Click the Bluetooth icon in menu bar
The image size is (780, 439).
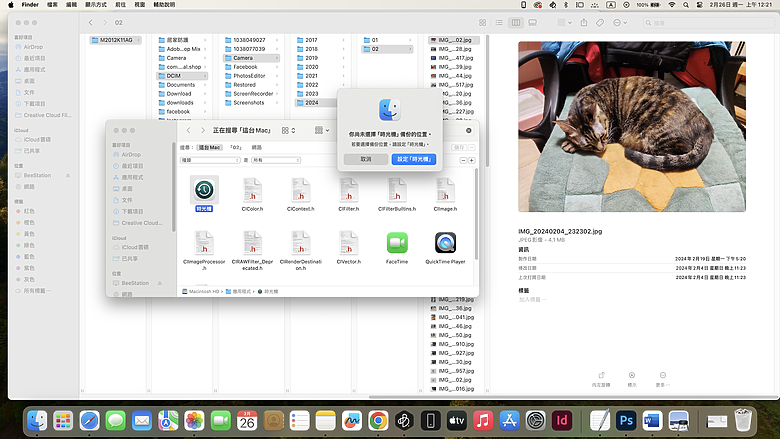coord(566,4)
